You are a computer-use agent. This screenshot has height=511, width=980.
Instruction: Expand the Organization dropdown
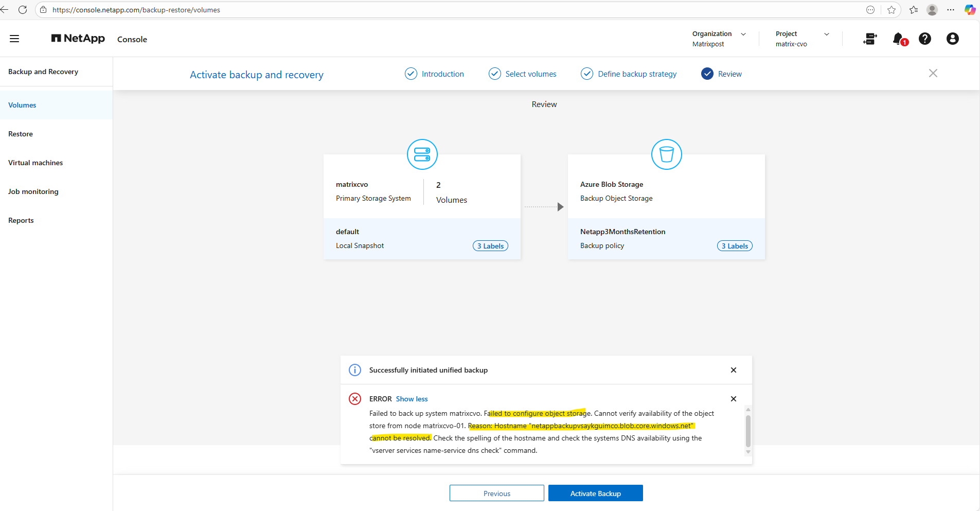(743, 34)
